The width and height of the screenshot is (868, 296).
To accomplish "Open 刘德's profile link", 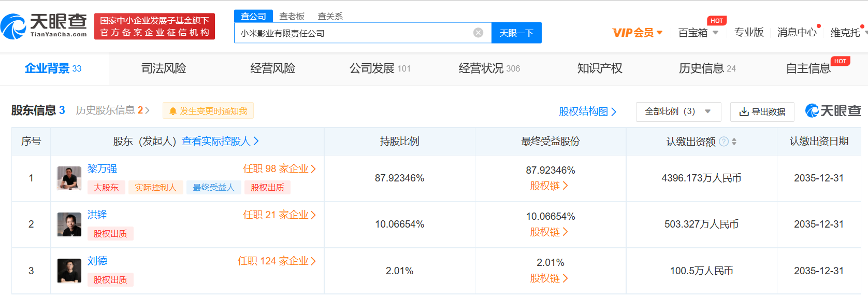I will pyautogui.click(x=97, y=261).
